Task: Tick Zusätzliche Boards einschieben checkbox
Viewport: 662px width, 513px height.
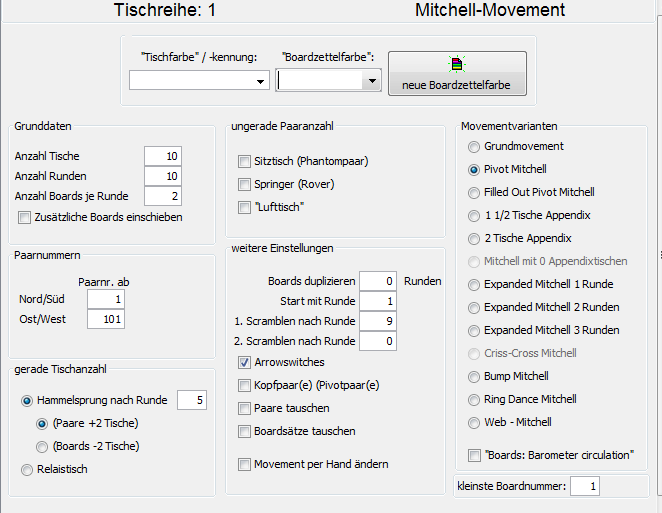Action: [x=24, y=217]
